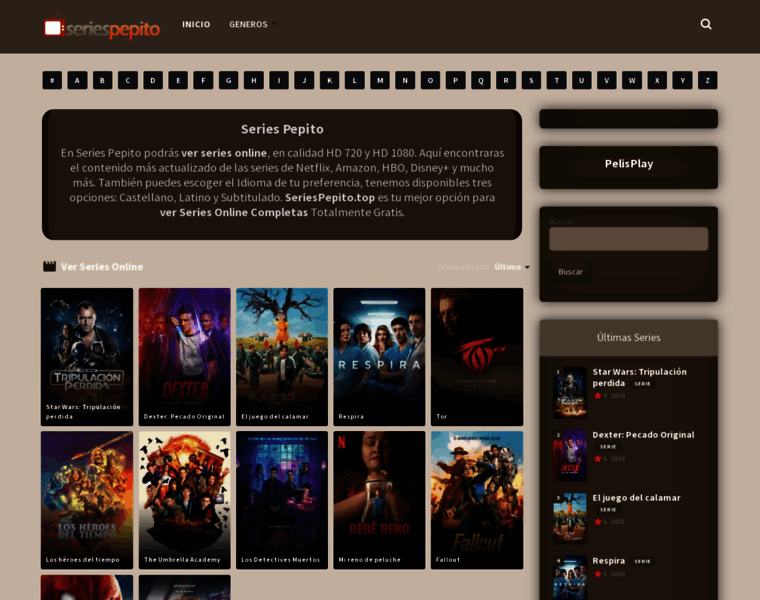The width and height of the screenshot is (760, 600).
Task: Filter series by letter S
Action: [531, 80]
